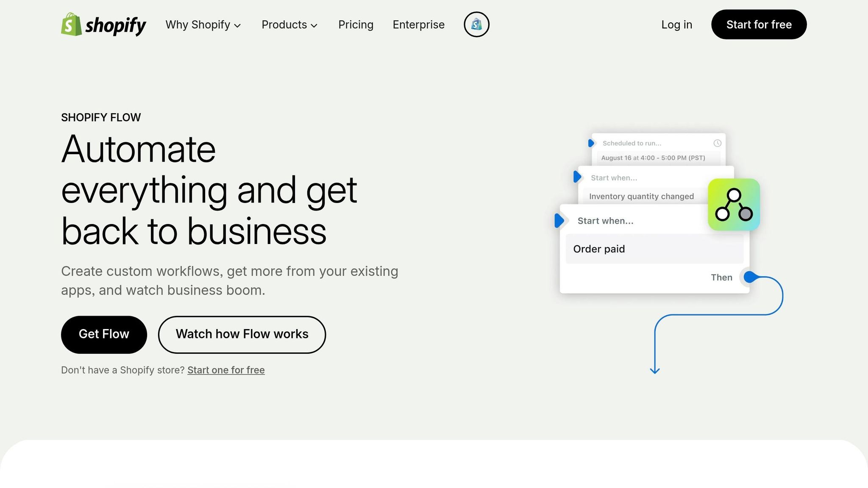Click 'Start when...' on the front card

click(x=605, y=221)
